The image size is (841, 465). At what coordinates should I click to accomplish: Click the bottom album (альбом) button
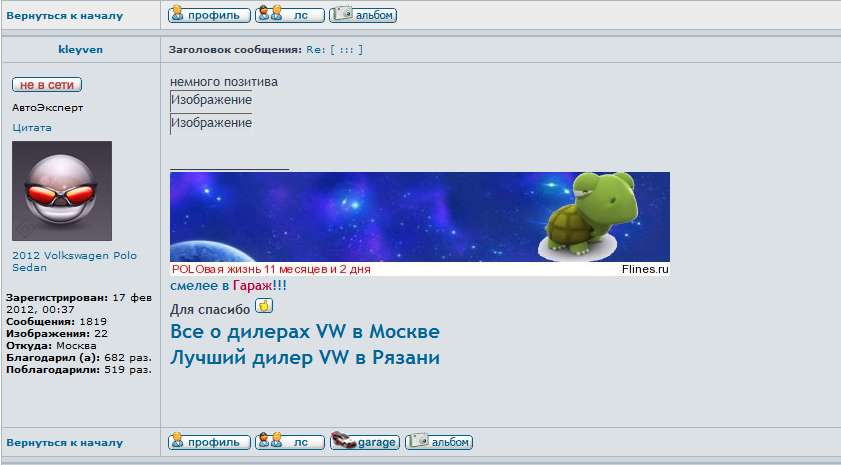coord(439,442)
